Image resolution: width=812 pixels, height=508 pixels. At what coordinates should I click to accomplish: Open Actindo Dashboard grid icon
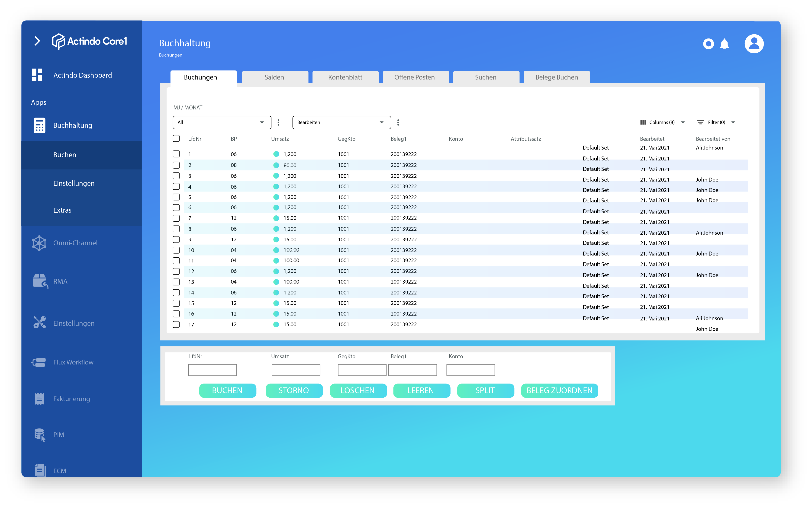[x=37, y=75]
